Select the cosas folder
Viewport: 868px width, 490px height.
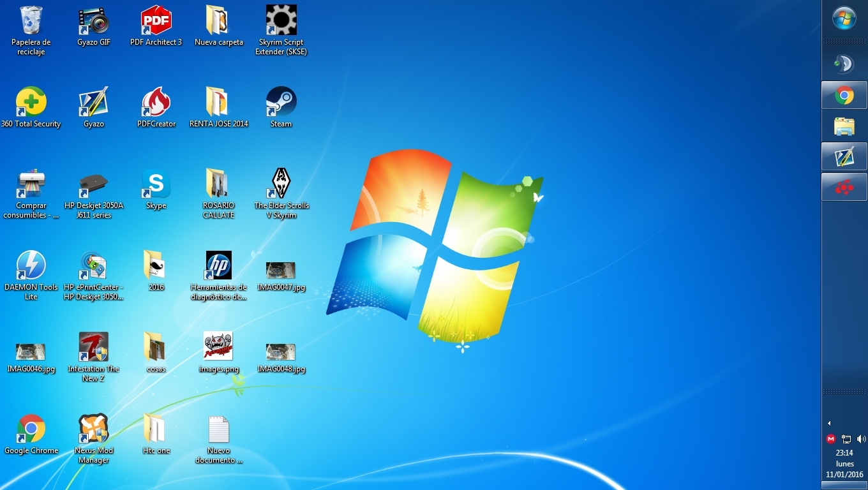(156, 353)
